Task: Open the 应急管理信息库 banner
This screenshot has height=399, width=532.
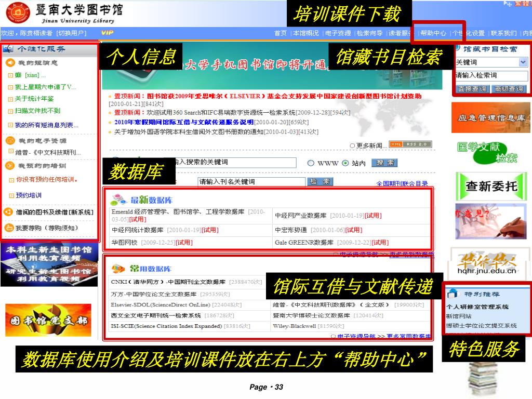Action: 490,118
